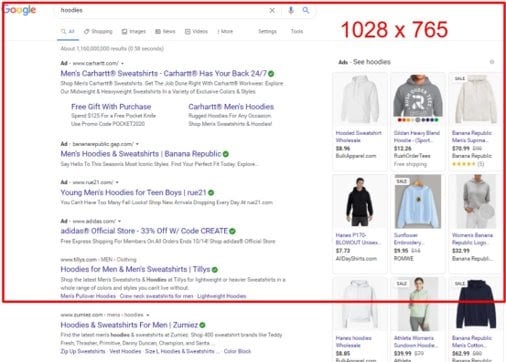This screenshot has height=362, width=506.
Task: Switch to the Images tab
Action: coord(134,31)
